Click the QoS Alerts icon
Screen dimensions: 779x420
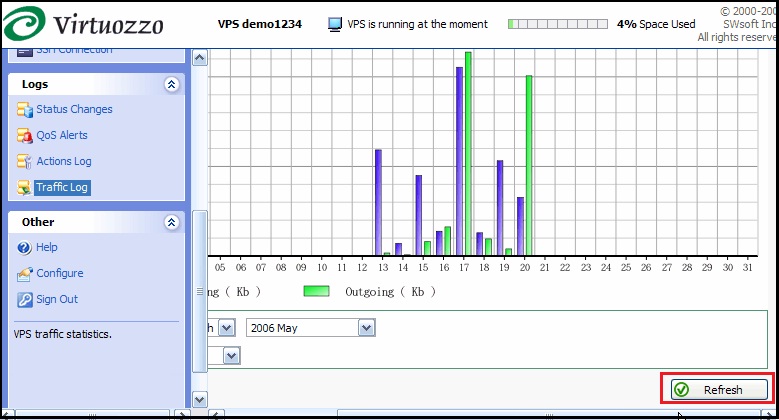24,135
